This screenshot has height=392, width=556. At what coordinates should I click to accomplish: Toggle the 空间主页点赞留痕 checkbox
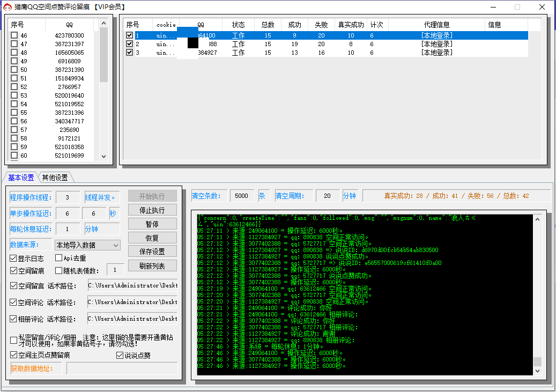pos(13,355)
